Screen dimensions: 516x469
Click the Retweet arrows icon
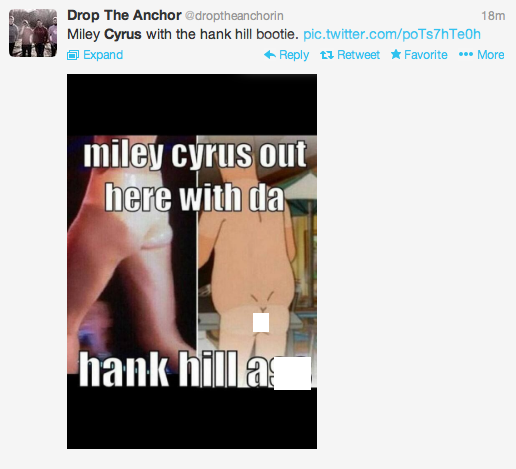pyautogui.click(x=327, y=55)
